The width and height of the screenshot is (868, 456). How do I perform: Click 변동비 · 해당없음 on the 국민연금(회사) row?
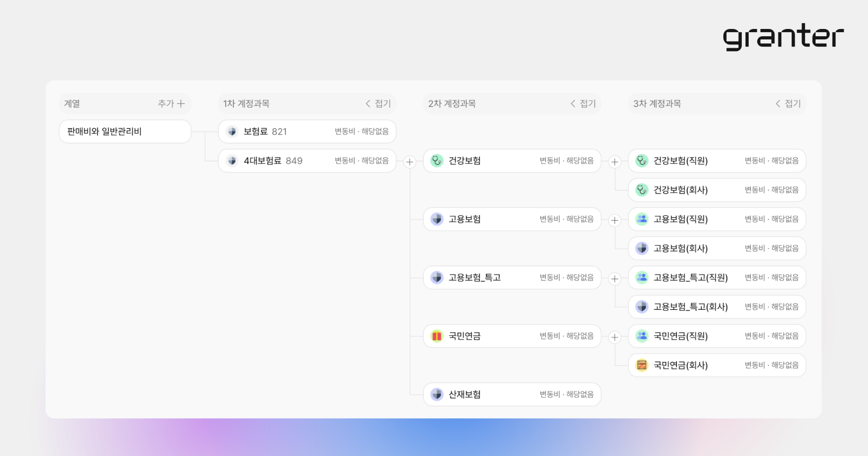click(772, 365)
